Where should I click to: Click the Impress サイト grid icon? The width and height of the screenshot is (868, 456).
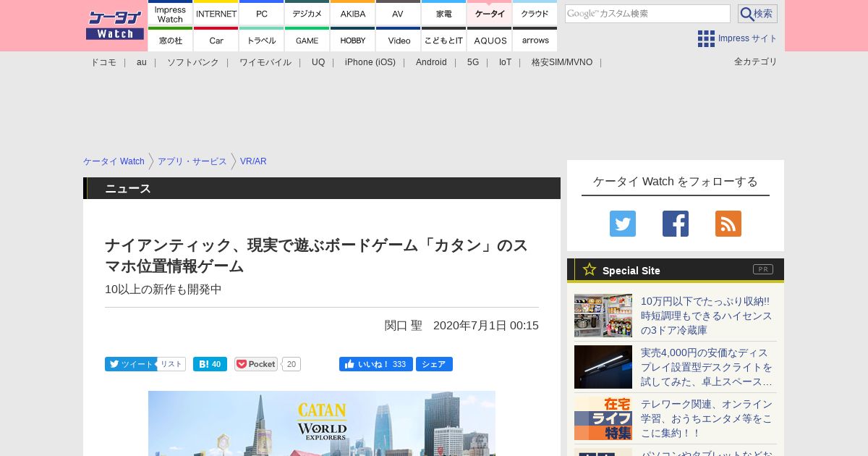click(706, 38)
